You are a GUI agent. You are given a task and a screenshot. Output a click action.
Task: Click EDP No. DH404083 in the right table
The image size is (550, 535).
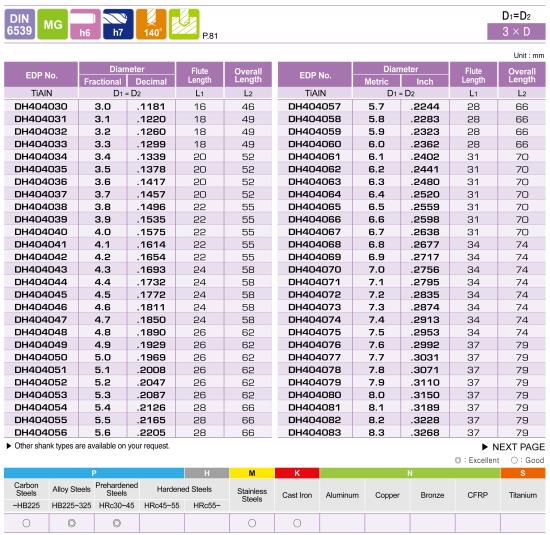(315, 433)
